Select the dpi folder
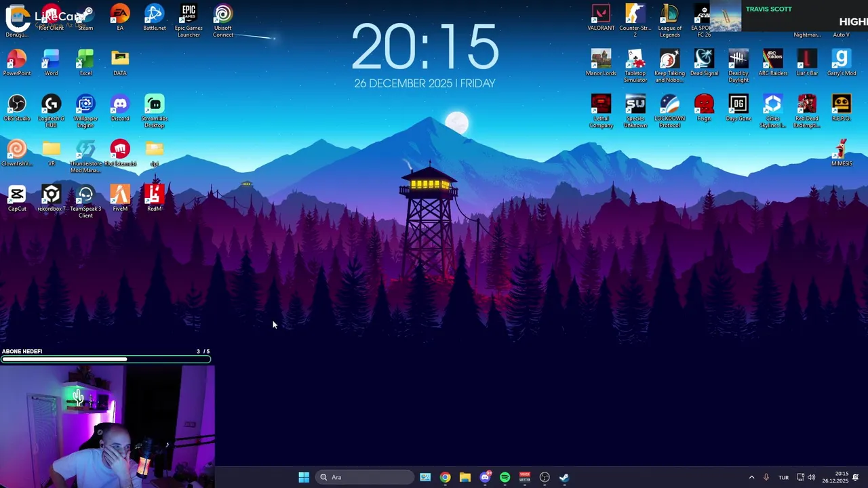 (154, 153)
